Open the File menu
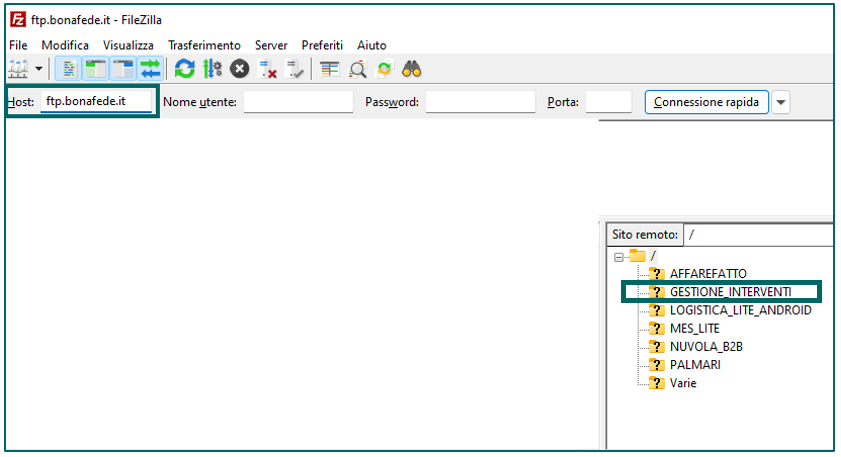Viewport: 841px width, 457px height. (18, 45)
